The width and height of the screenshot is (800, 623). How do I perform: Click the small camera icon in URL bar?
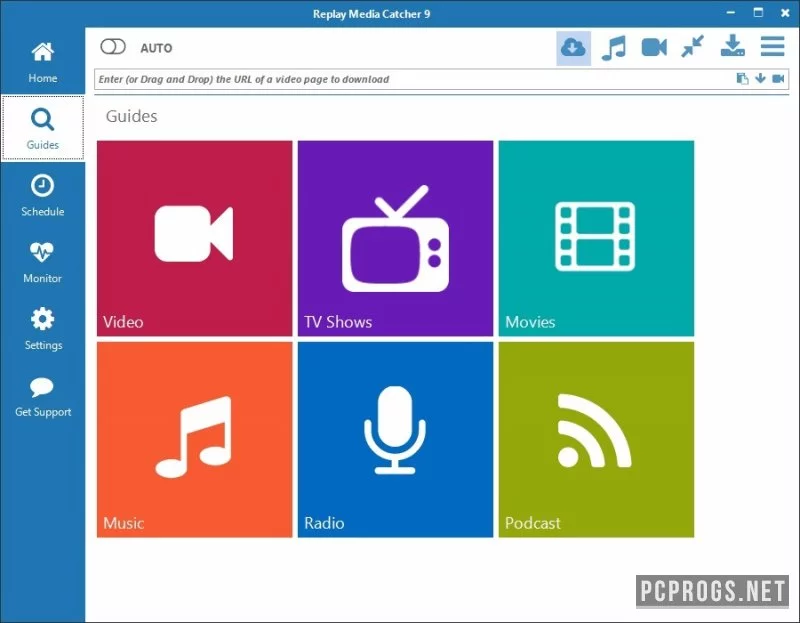(x=778, y=79)
